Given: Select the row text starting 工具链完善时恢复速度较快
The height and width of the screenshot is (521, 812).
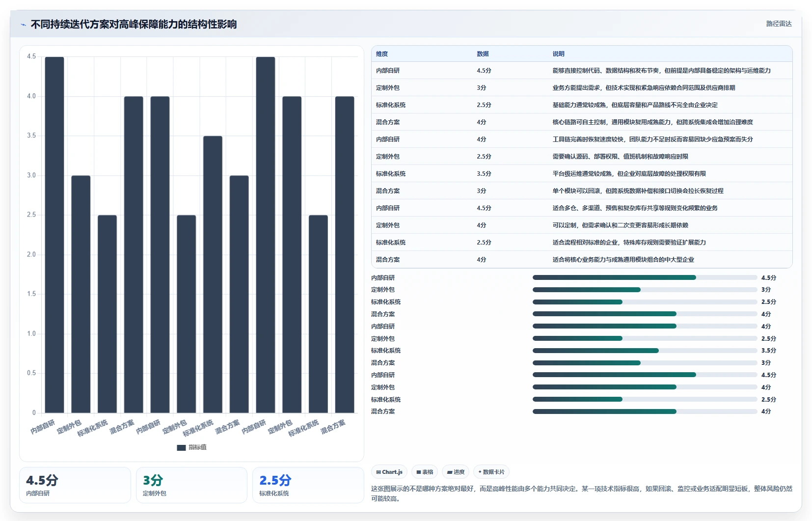Looking at the screenshot, I should pos(652,139).
